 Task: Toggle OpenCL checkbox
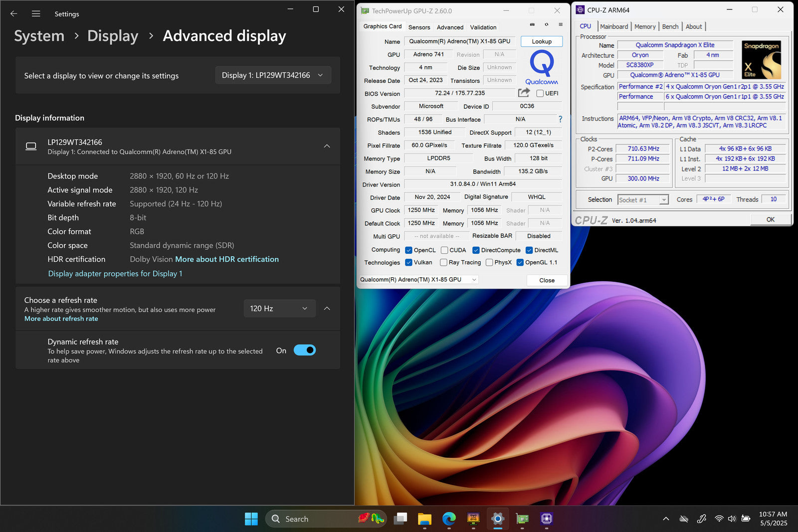(408, 250)
